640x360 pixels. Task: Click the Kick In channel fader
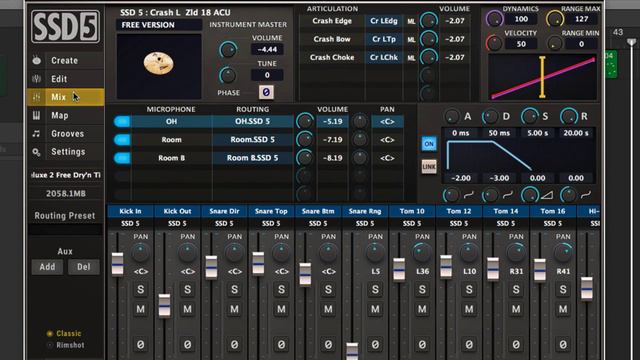(x=118, y=264)
